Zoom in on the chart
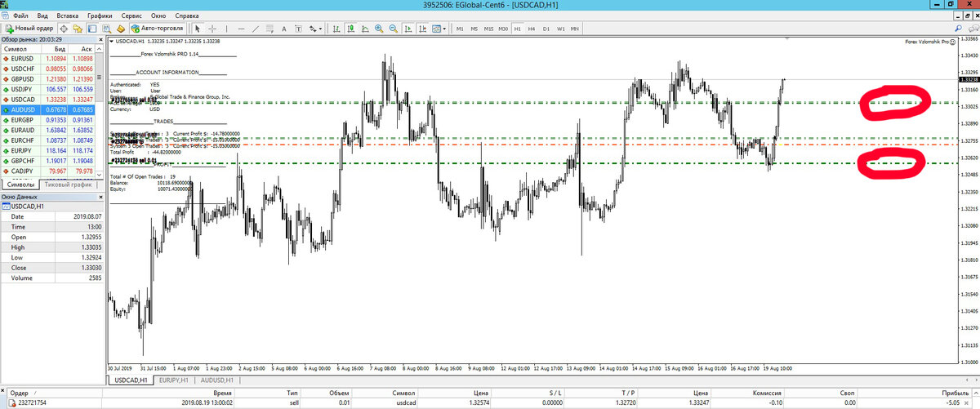Viewport: 980px width, 409px height. pyautogui.click(x=379, y=29)
